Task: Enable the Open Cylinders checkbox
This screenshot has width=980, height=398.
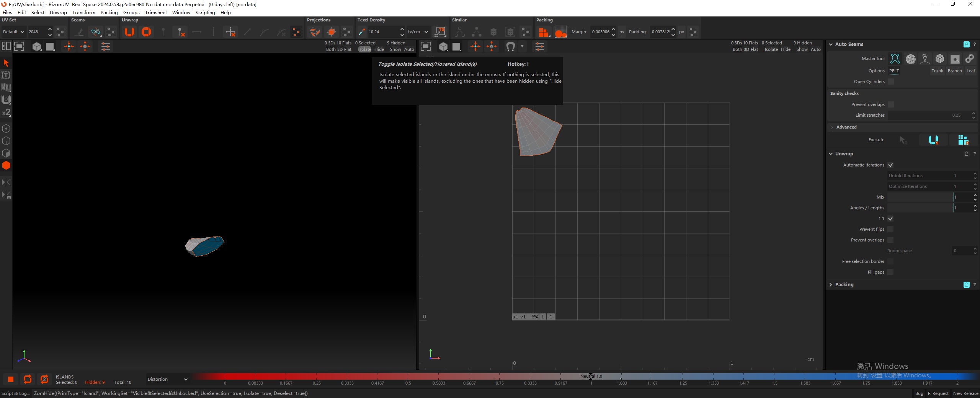Action: coord(891,82)
